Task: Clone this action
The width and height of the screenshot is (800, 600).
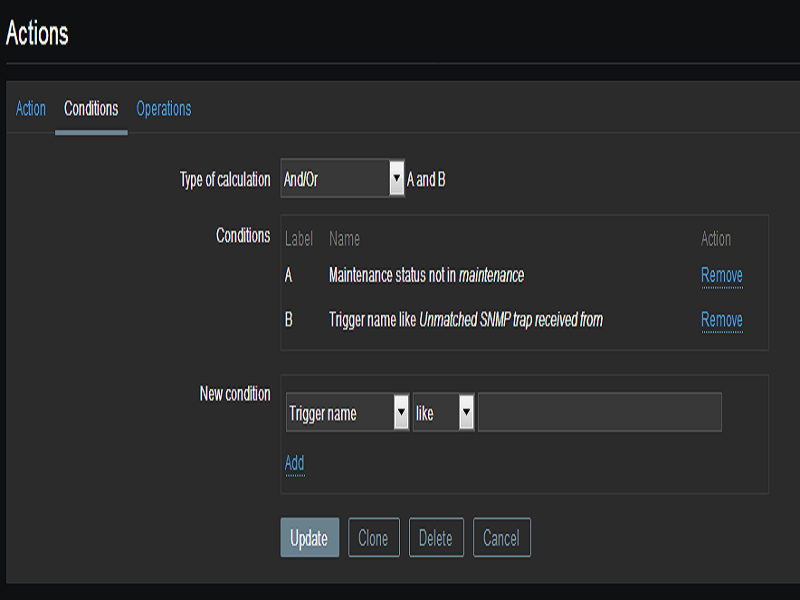Action: pos(373,538)
